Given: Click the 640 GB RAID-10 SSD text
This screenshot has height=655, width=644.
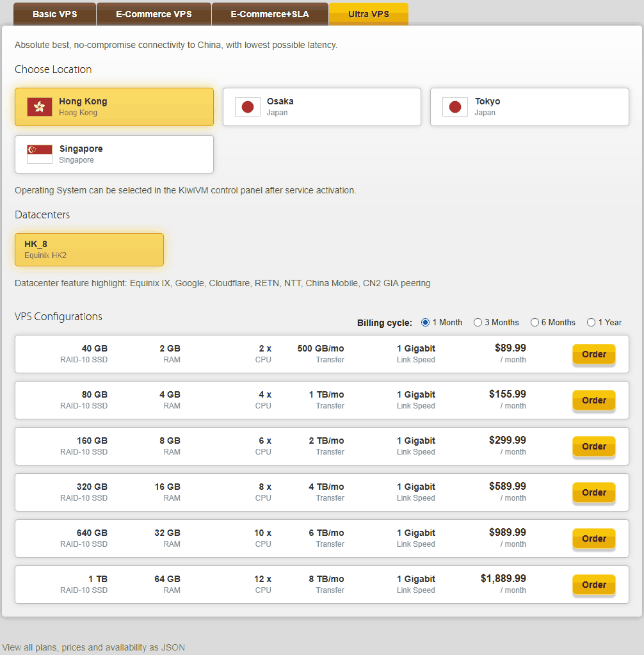Looking at the screenshot, I should click(x=84, y=538).
